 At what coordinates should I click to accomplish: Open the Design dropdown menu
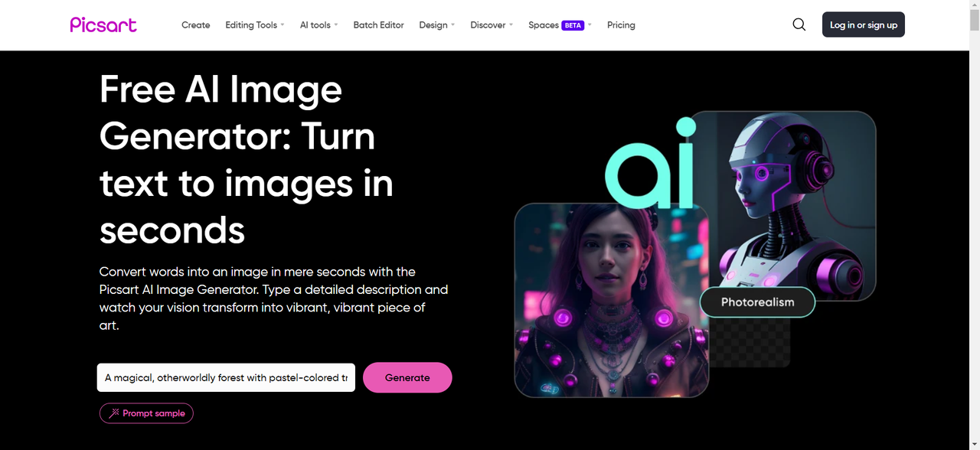click(x=436, y=25)
